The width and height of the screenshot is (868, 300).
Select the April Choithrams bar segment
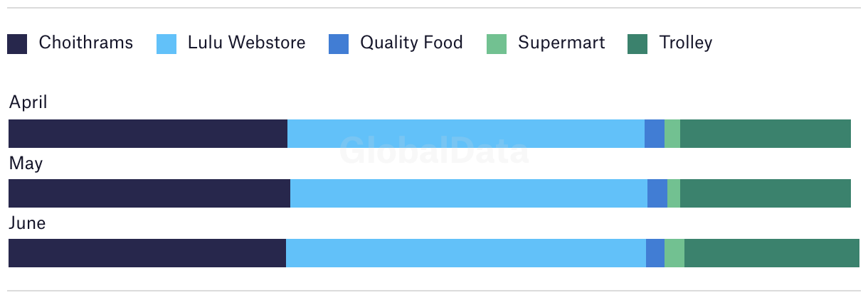tap(148, 134)
